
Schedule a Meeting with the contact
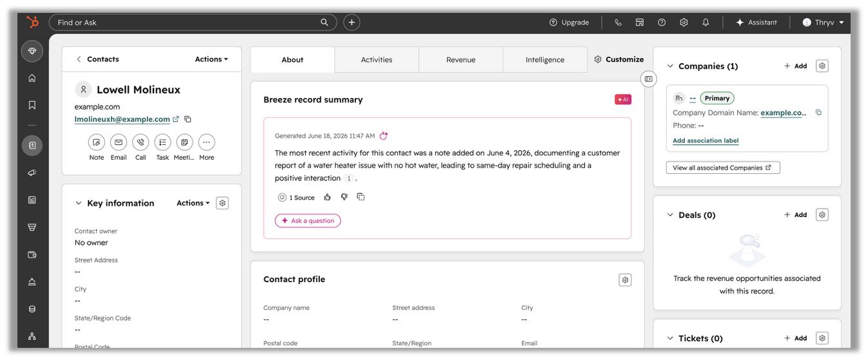pos(184,142)
